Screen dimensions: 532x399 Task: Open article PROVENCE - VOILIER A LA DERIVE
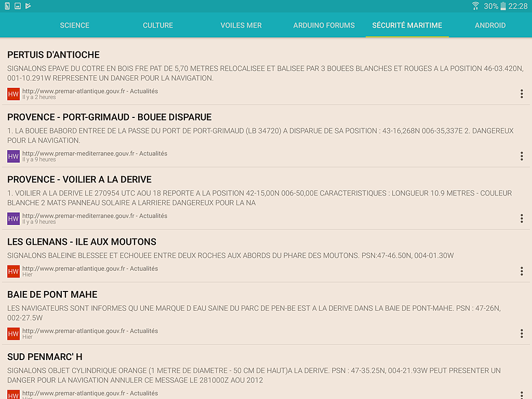pyautogui.click(x=79, y=179)
